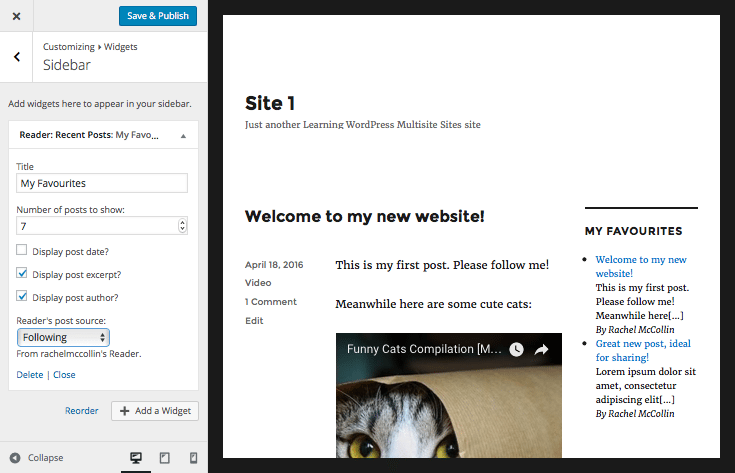The width and height of the screenshot is (735, 473).
Task: Click the MY FAVOURITES widget heading in preview
Action: [x=633, y=231]
